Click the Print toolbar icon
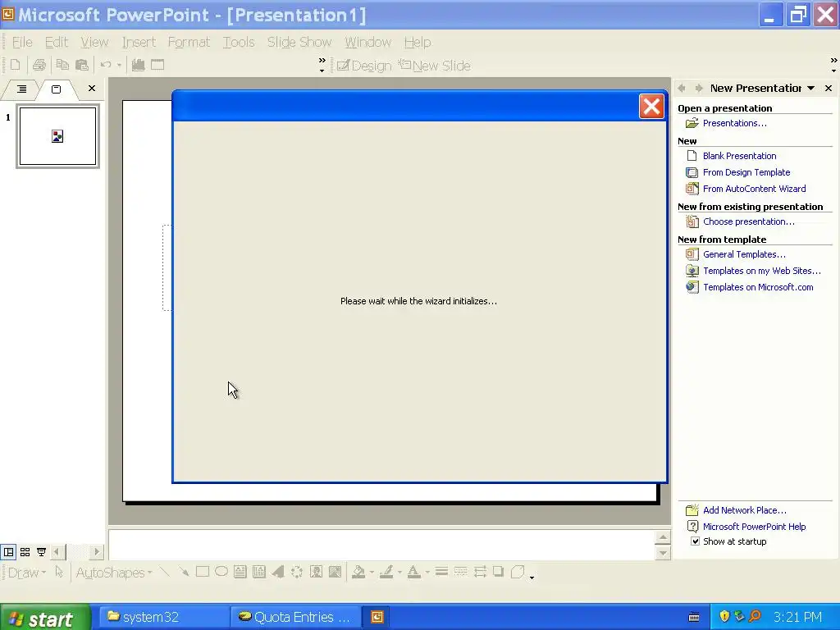The width and height of the screenshot is (840, 630). click(x=39, y=65)
